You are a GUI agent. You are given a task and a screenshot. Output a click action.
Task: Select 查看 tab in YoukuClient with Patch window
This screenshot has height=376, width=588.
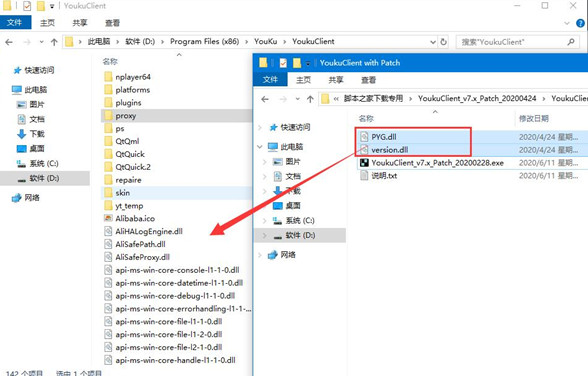point(368,79)
